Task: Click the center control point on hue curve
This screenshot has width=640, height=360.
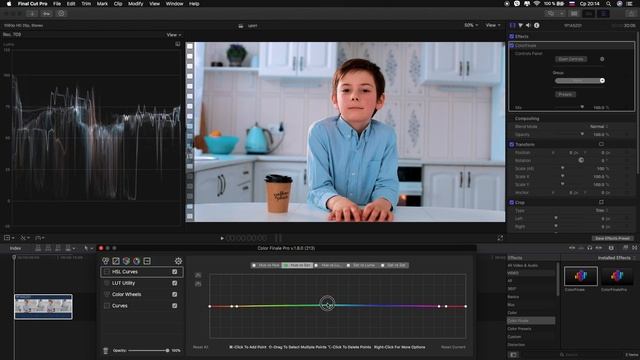Action: click(327, 303)
